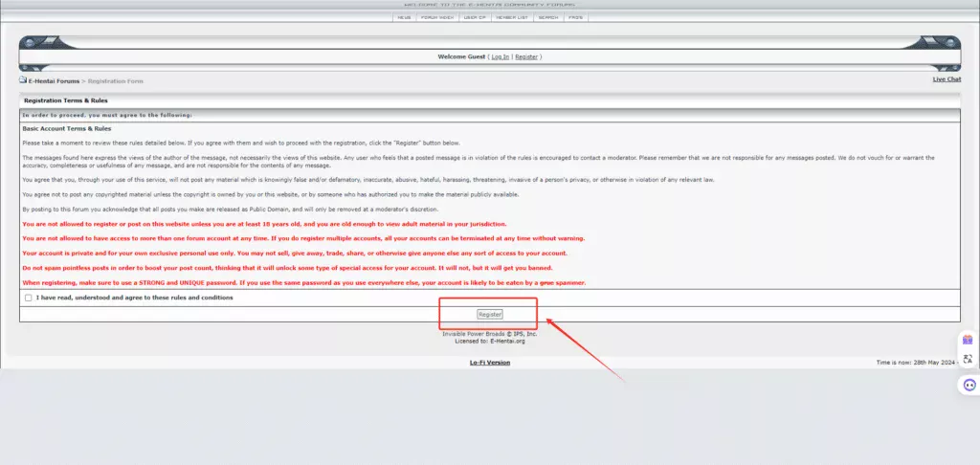This screenshot has height=465, width=980.
Task: Click the gift box icon in floating sidebar
Action: (968, 340)
